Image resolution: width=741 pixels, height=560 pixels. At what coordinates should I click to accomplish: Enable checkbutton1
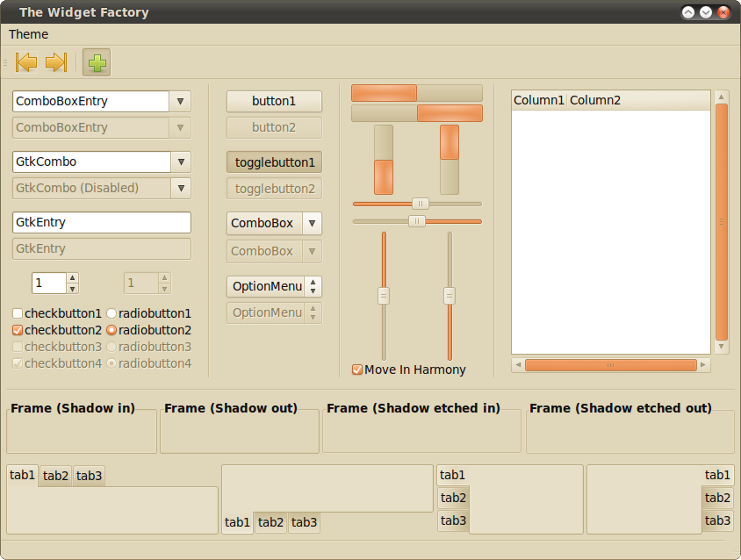(18, 313)
